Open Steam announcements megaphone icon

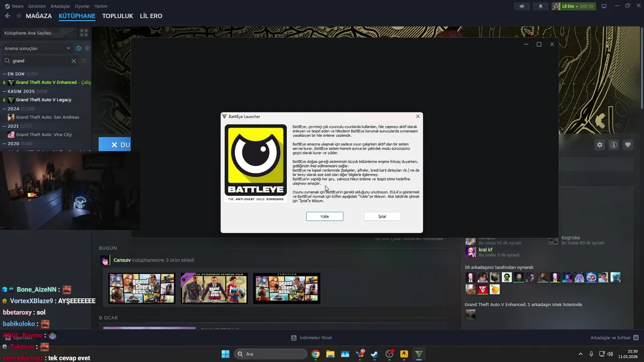[522, 6]
